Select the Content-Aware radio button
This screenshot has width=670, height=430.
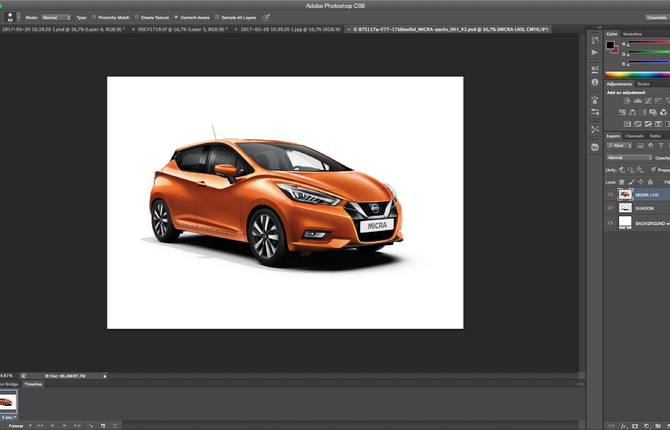tap(176, 18)
